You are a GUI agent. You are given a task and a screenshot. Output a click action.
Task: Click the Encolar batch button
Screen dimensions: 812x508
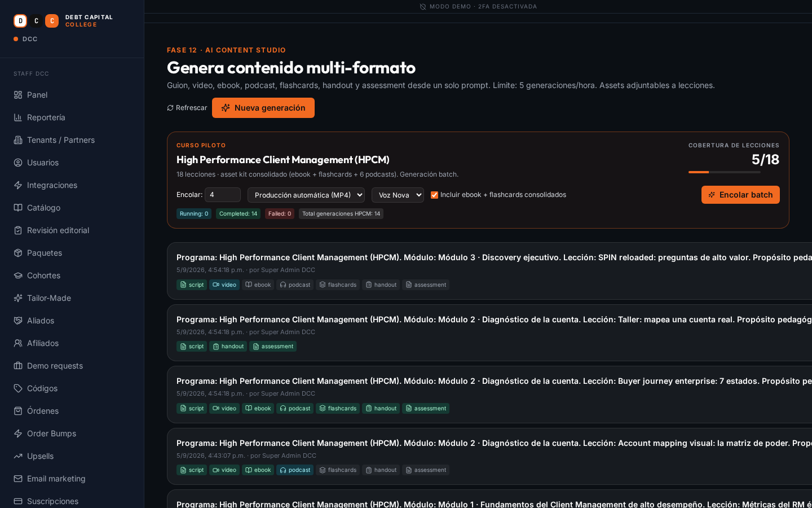tap(740, 195)
